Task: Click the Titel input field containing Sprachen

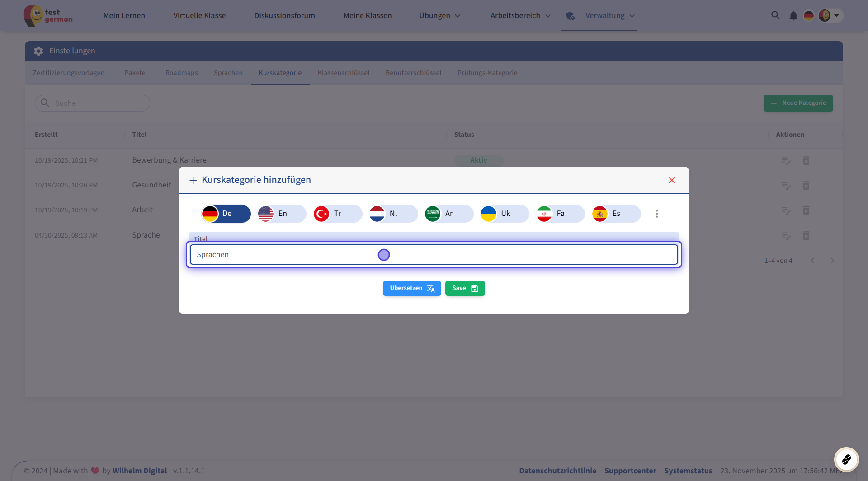Action: click(x=433, y=255)
